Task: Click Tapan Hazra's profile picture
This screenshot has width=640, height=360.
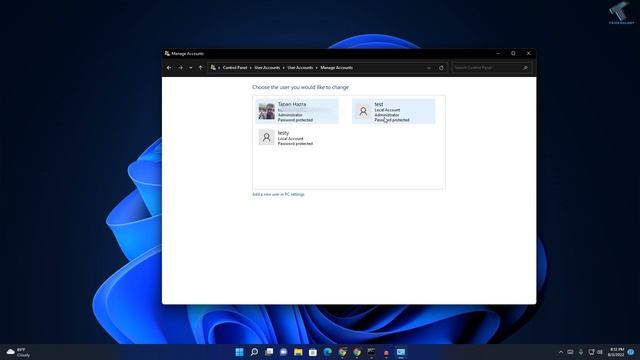Action: [x=267, y=111]
